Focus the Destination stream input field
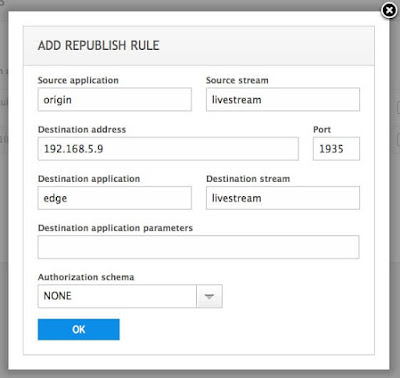Viewport: 400px width, 378px height. [283, 198]
